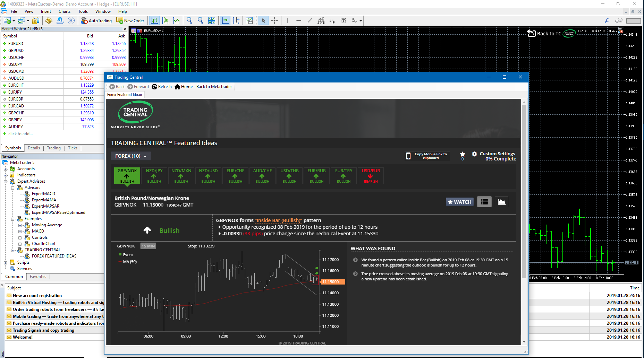
Task: Zoom out on the chart
Action: click(200, 21)
